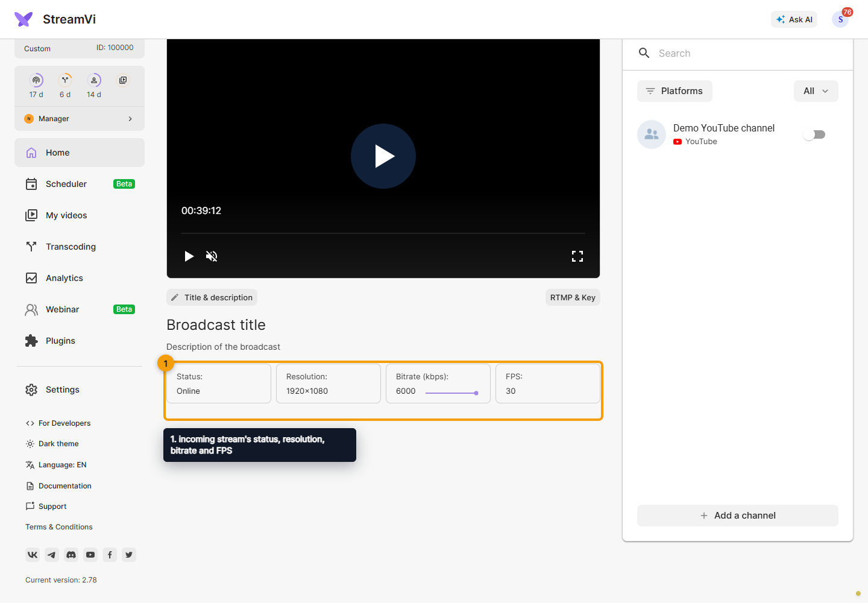Start playback with the small play control
Image resolution: width=868 pixels, height=603 pixels.
point(189,256)
